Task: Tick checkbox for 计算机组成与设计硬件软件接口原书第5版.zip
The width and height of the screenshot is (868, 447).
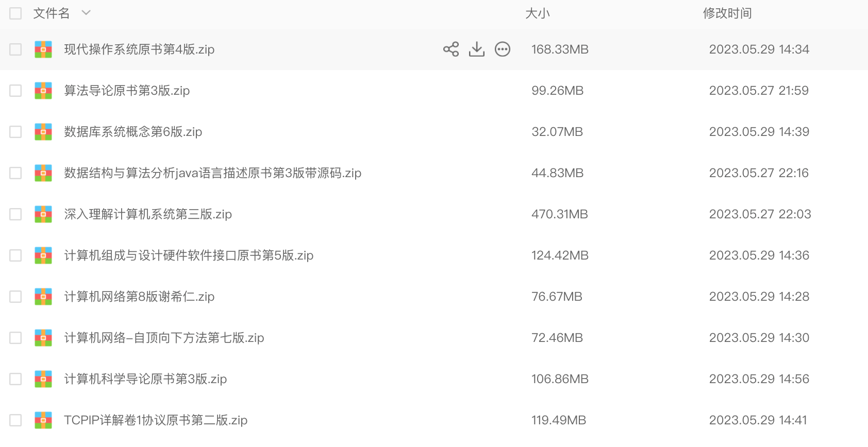Action: pos(15,255)
